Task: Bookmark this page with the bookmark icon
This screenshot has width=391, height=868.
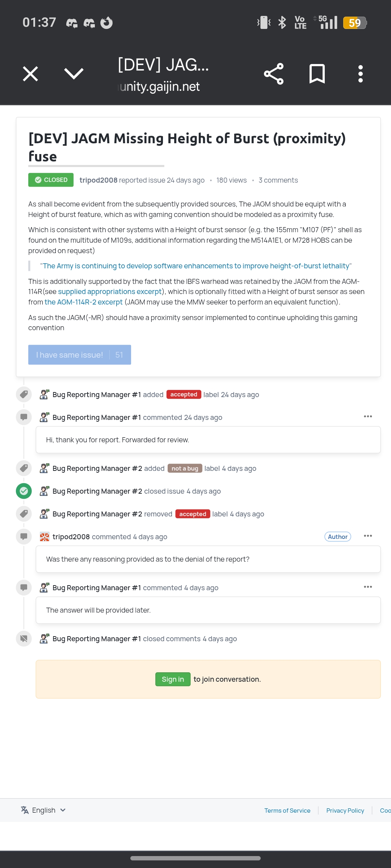Action: [x=317, y=74]
